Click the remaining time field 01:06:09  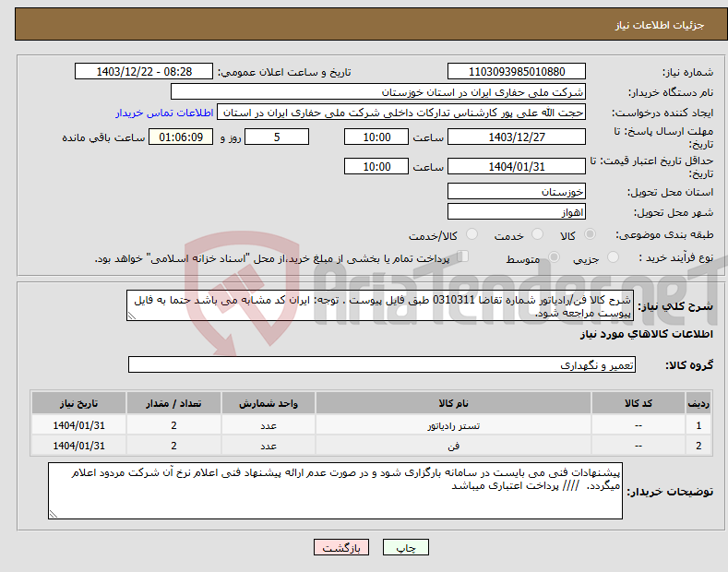(x=181, y=137)
